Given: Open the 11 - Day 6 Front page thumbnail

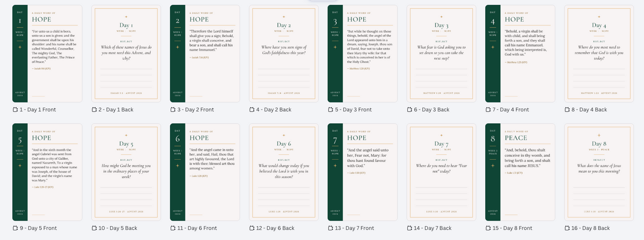Looking at the screenshot, I should click(204, 172).
